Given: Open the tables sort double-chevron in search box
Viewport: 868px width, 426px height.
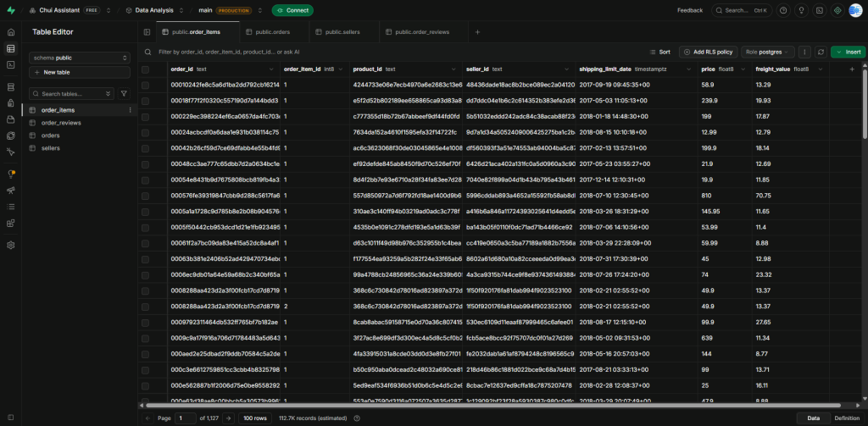Looking at the screenshot, I should tap(108, 94).
